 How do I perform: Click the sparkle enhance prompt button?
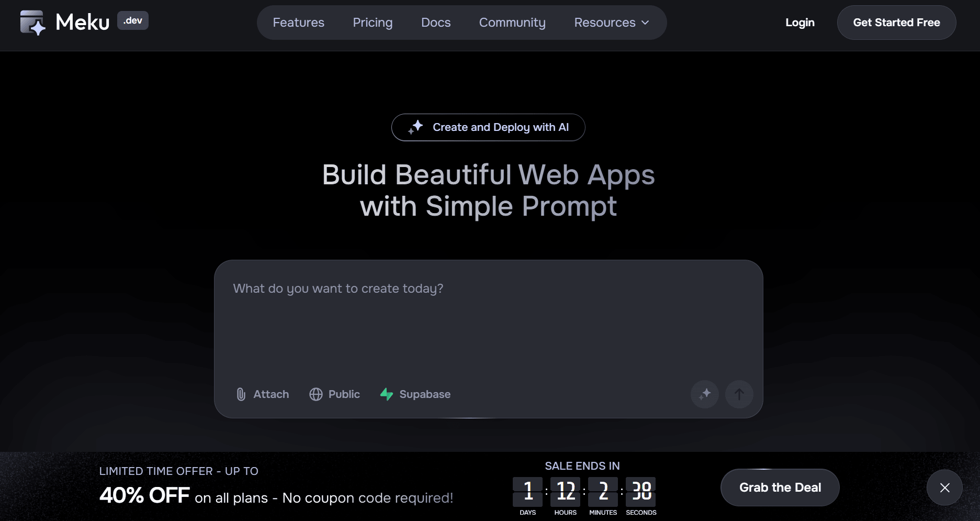coord(705,394)
